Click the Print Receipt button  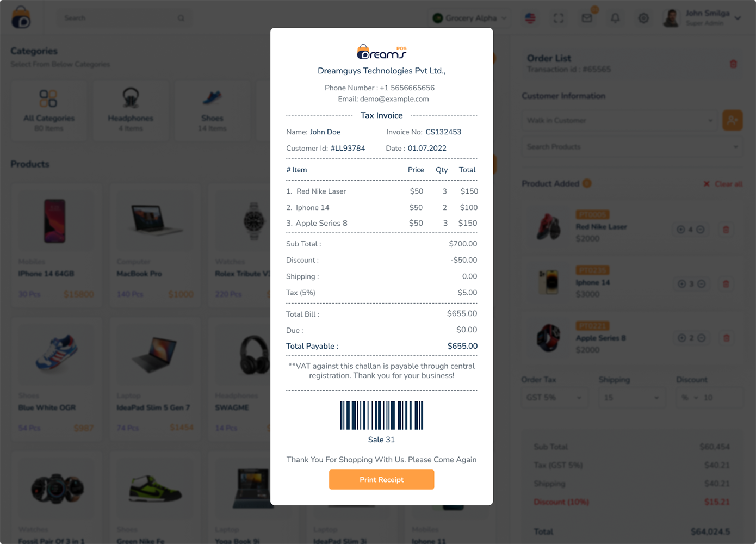pyautogui.click(x=381, y=479)
